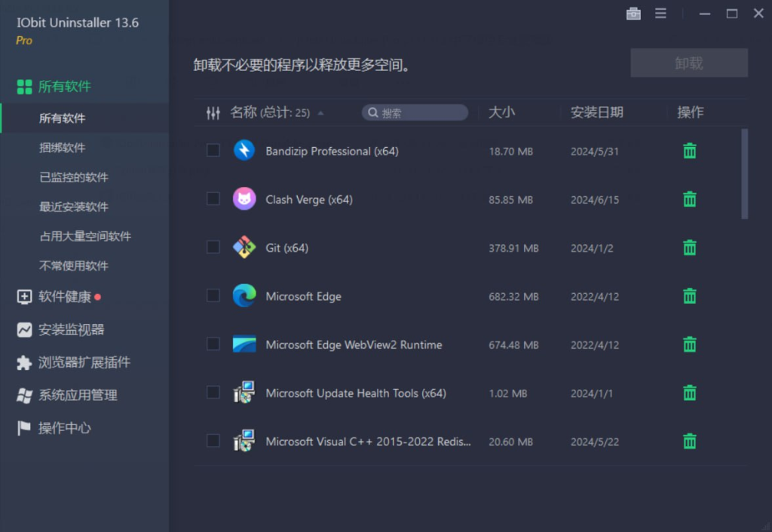Click the vertical scrollbar of software list

744,174
